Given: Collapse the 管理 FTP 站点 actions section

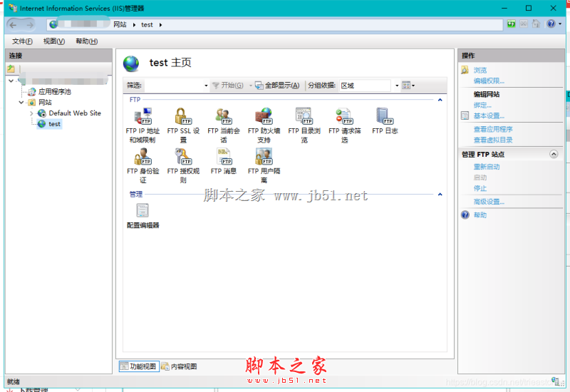Looking at the screenshot, I should (554, 154).
